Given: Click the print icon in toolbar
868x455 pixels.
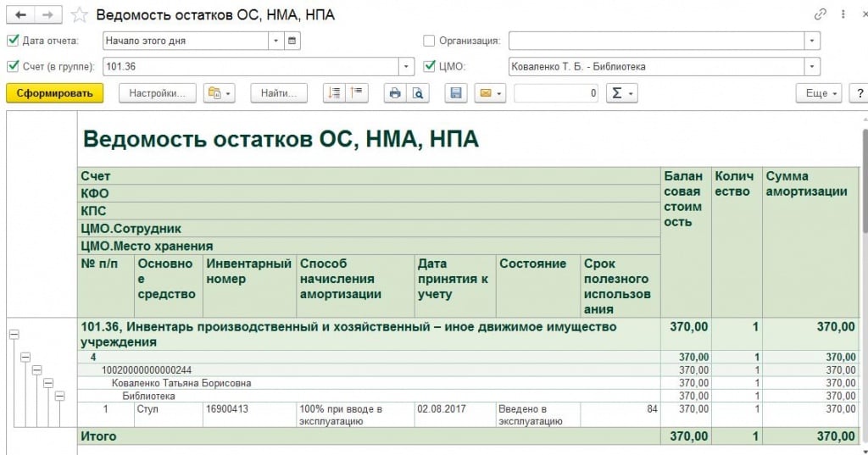Looking at the screenshot, I should 394,93.
